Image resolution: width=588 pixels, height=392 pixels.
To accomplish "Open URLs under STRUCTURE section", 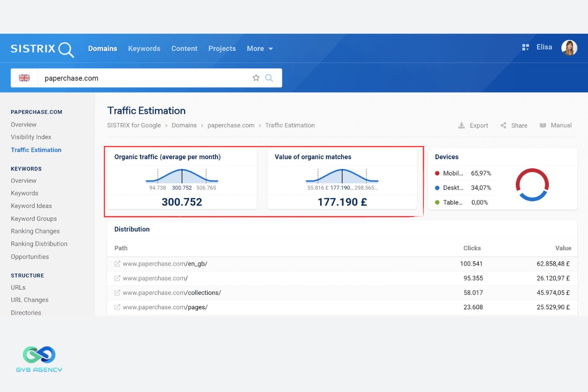I will pos(18,287).
